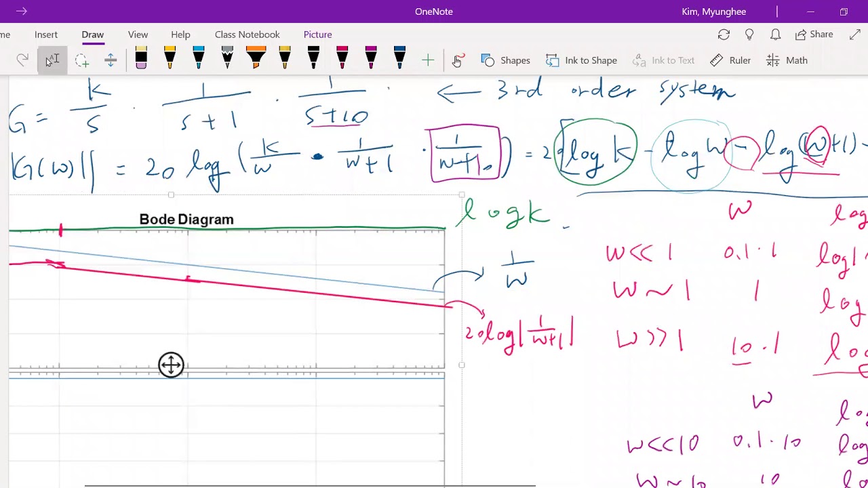Add a new pen with the plus icon

point(428,60)
